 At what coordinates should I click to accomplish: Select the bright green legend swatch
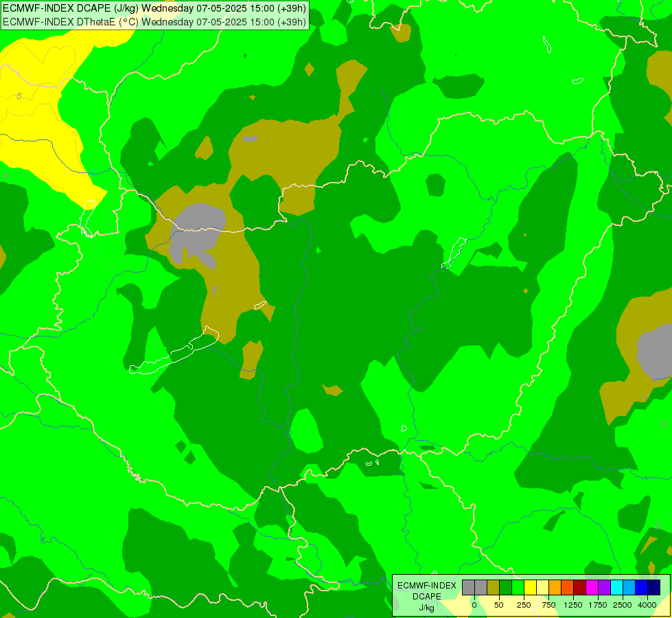click(x=518, y=588)
